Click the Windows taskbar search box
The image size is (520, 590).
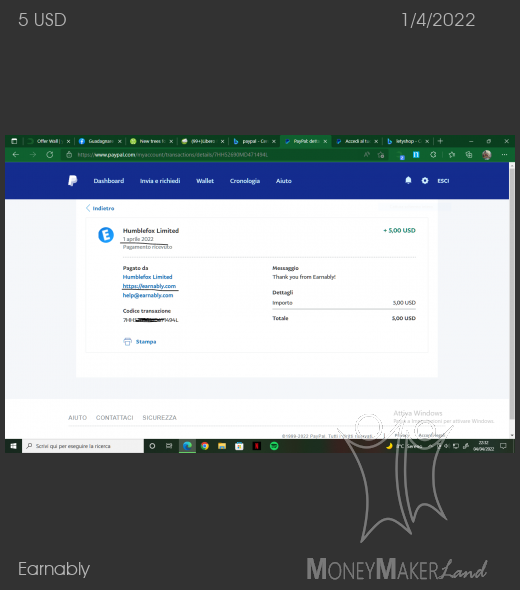click(x=83, y=446)
